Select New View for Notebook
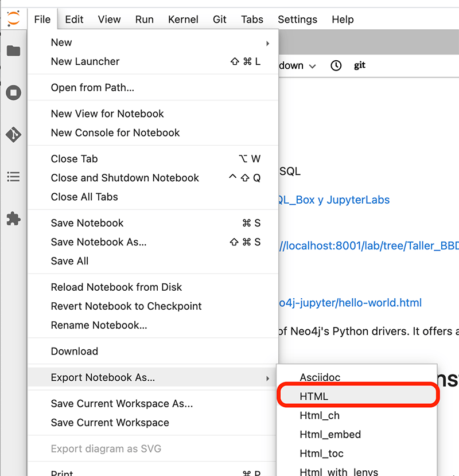The image size is (459, 476). tap(153, 114)
